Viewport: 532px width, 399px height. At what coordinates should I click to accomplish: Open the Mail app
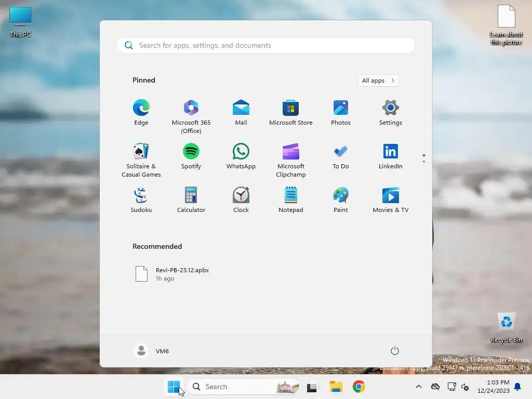pos(241,113)
